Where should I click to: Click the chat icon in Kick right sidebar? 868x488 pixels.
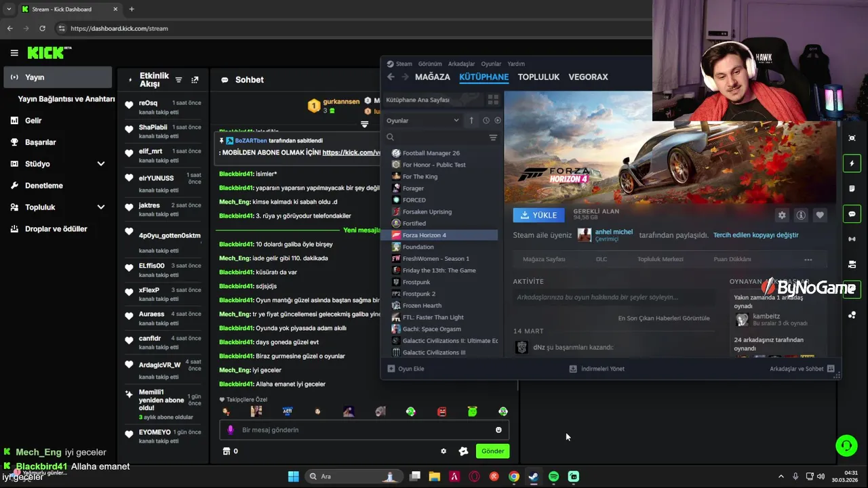(852, 214)
